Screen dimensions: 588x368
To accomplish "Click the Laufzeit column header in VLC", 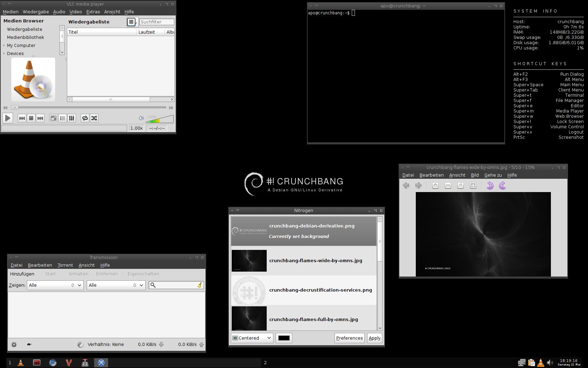I will click(x=150, y=32).
